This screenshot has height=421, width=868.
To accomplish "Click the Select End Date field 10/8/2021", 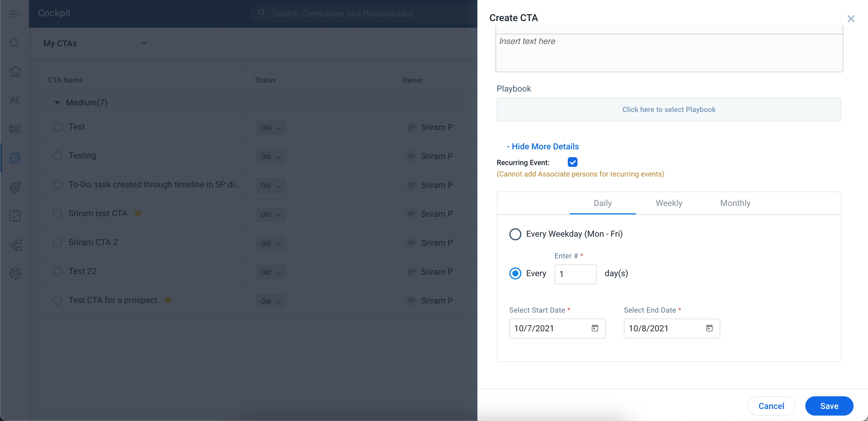I will (x=671, y=328).
